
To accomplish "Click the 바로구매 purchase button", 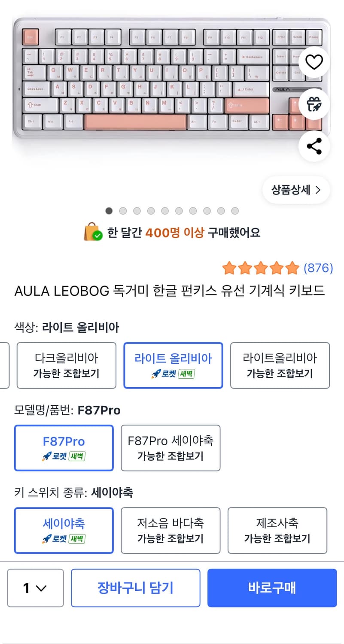I will point(272,588).
